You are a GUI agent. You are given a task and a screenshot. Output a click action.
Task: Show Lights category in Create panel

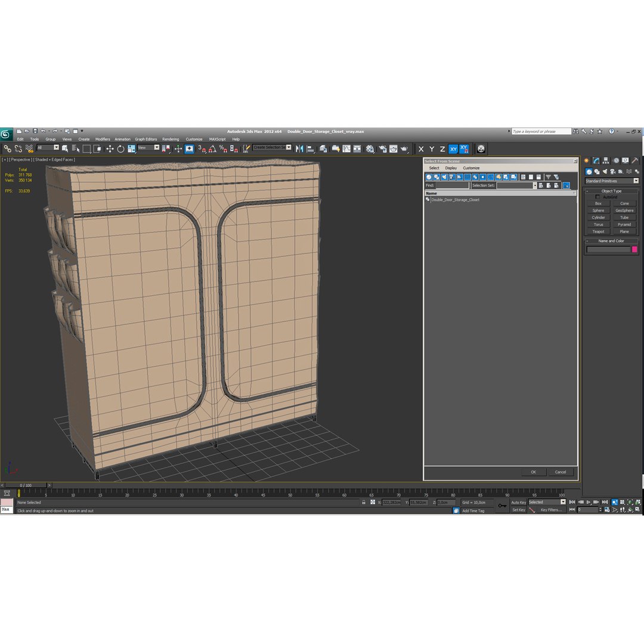click(605, 171)
